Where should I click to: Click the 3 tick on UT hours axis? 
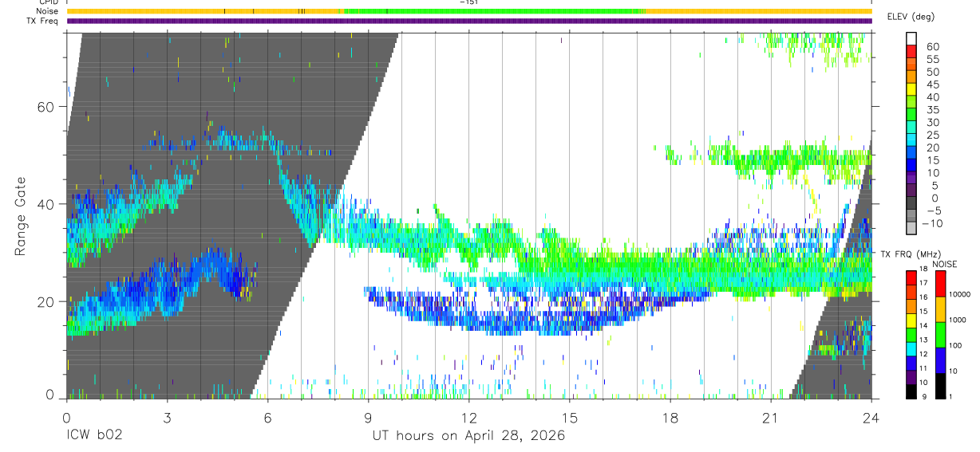pyautogui.click(x=167, y=416)
